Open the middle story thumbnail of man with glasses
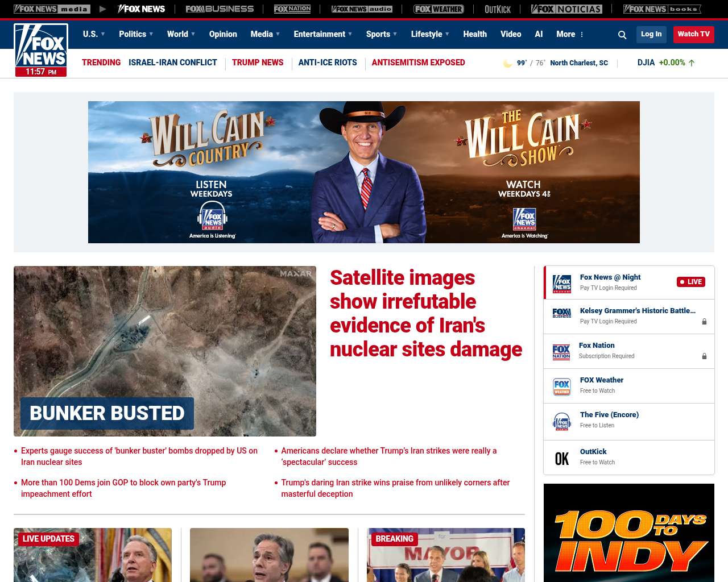Screen dimensions: 728x582 [x=269, y=555]
